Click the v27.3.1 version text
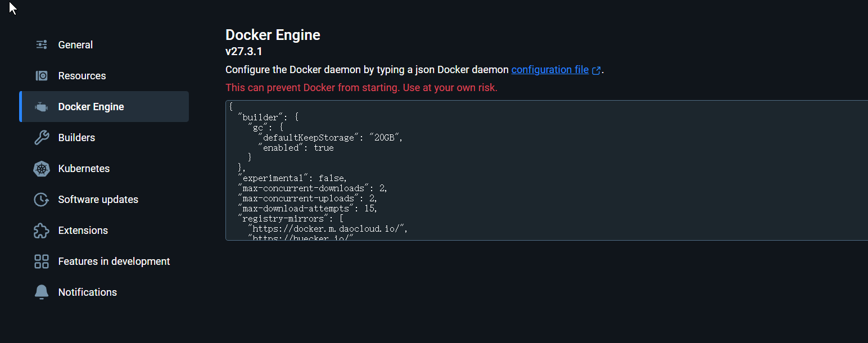This screenshot has height=343, width=868. [244, 52]
